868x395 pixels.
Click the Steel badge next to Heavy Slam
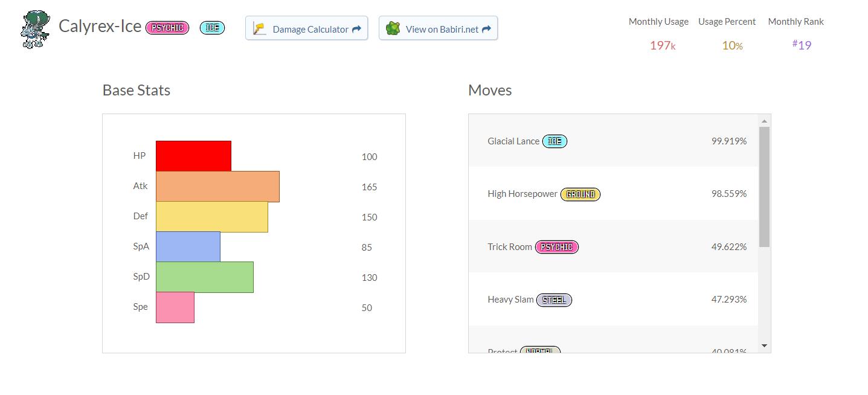553,300
